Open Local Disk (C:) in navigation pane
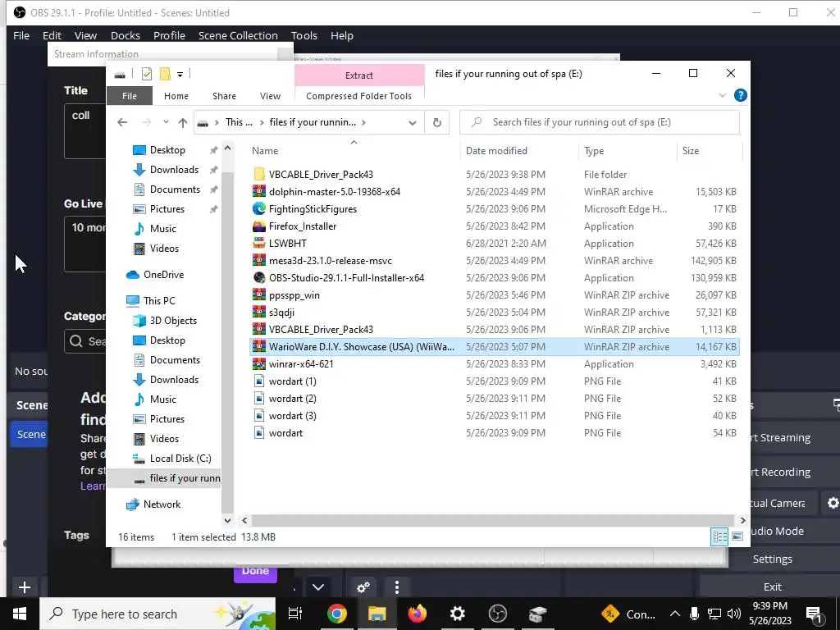This screenshot has width=840, height=630. pos(180,458)
